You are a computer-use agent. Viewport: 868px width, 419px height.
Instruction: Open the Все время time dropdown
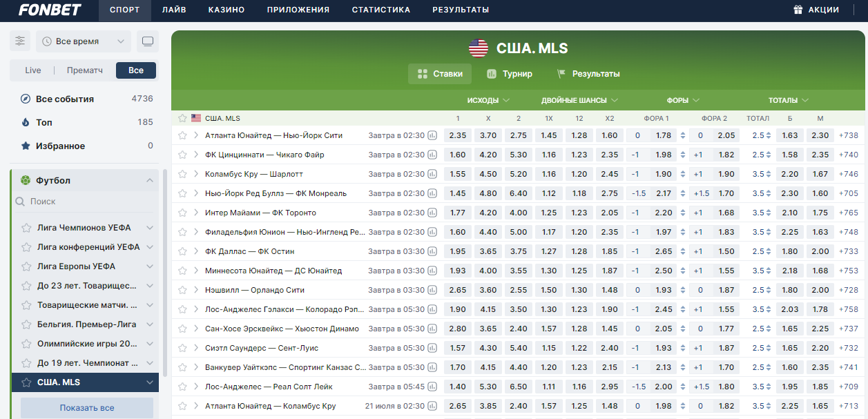tap(84, 41)
